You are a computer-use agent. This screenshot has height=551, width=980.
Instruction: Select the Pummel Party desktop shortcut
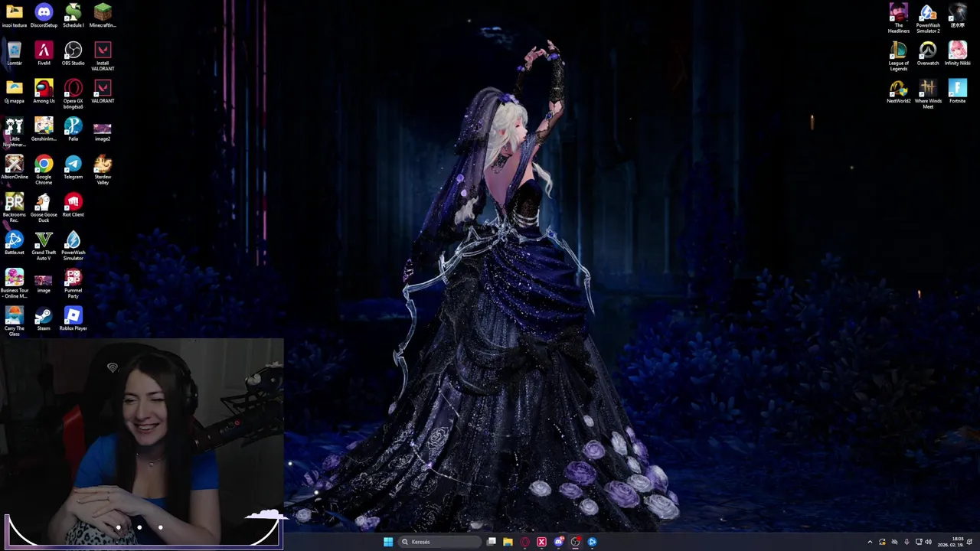(73, 284)
